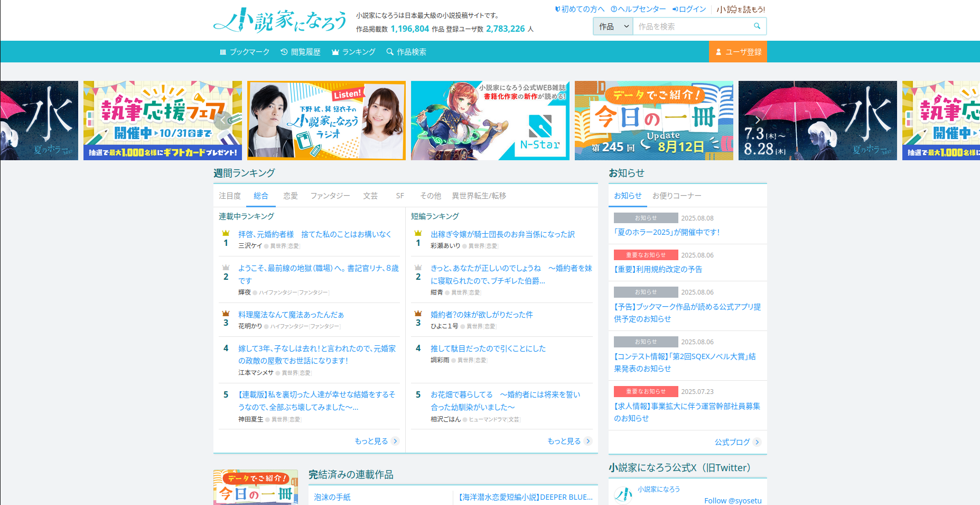Open 作品検索 in navigation bar
The image size is (980, 505).
[406, 52]
